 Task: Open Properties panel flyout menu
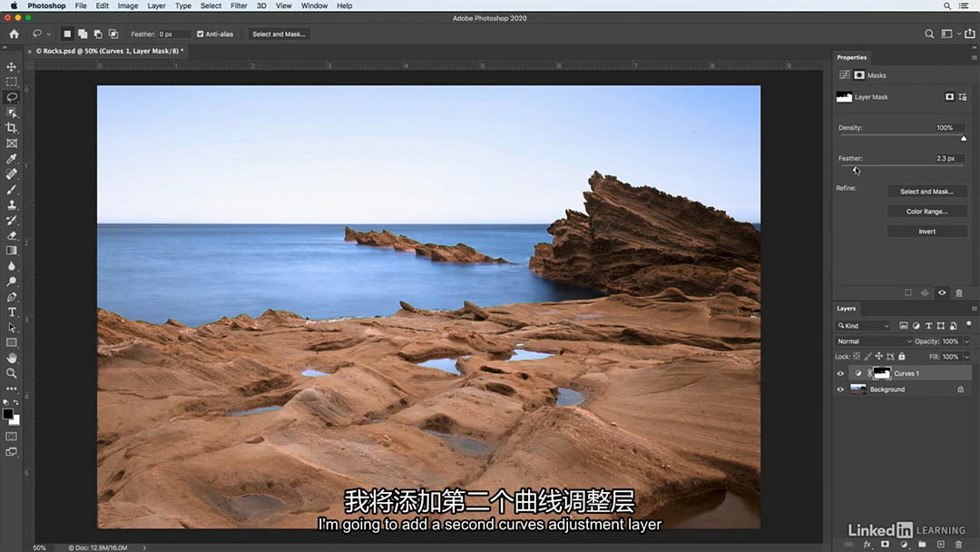tap(974, 57)
